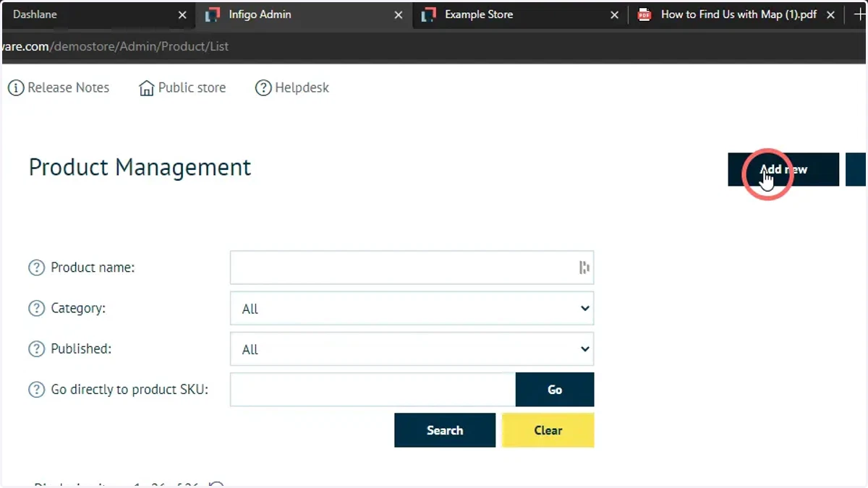Switch to the How to Find Us PDF tab
The width and height of the screenshot is (868, 488).
click(738, 14)
